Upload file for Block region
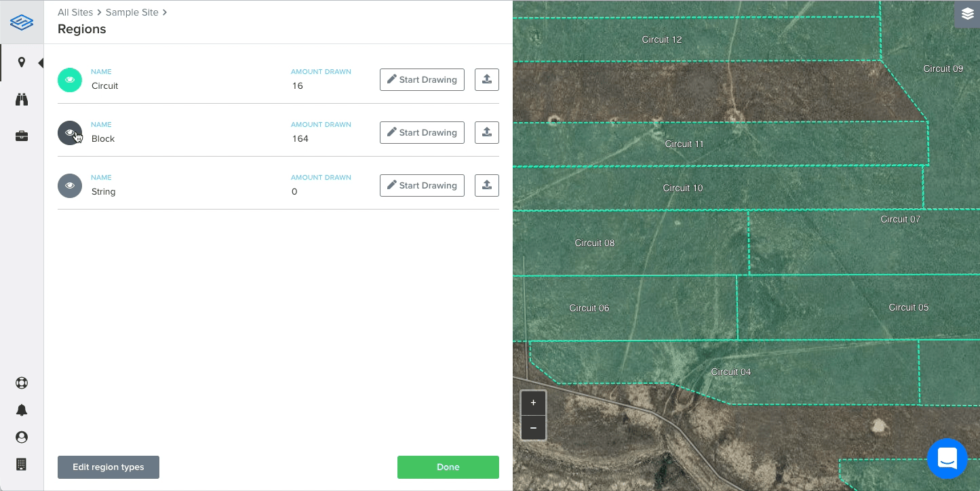Viewport: 980px width, 491px height. point(487,132)
